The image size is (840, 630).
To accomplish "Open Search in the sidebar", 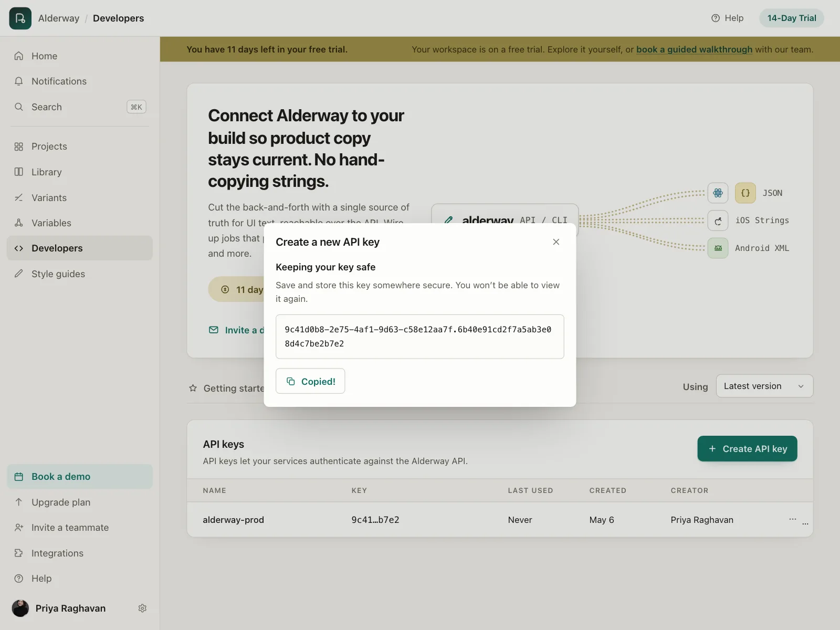I will [80, 107].
